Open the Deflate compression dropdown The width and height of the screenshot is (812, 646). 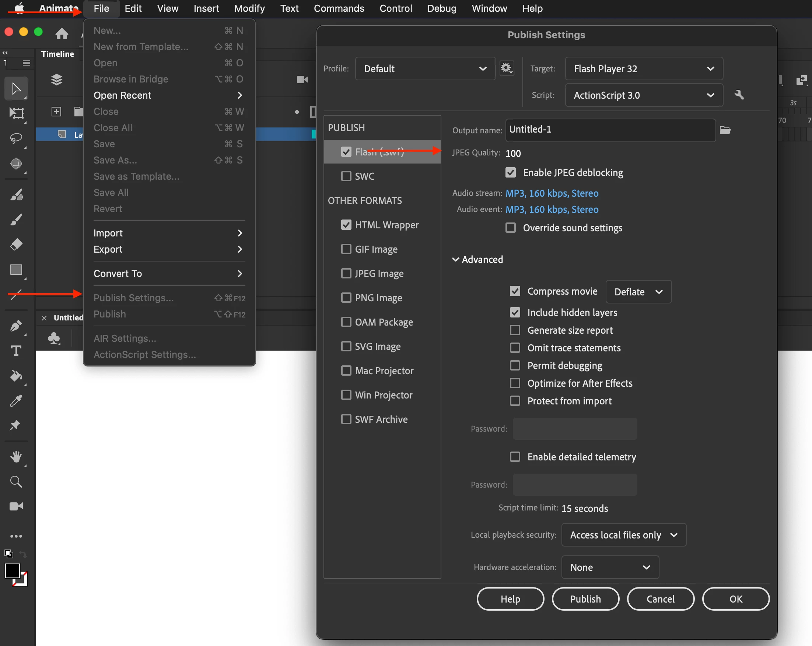[638, 292]
